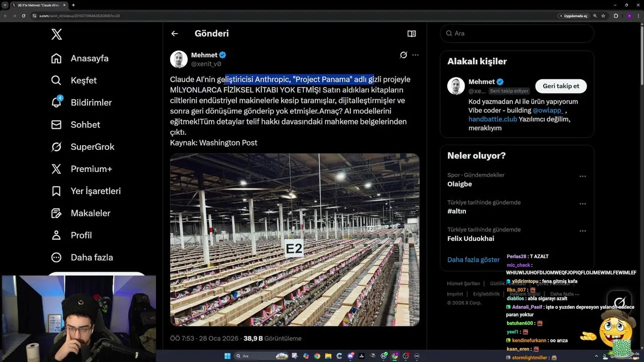Click the @xenit_v0 handle in post

(206, 64)
